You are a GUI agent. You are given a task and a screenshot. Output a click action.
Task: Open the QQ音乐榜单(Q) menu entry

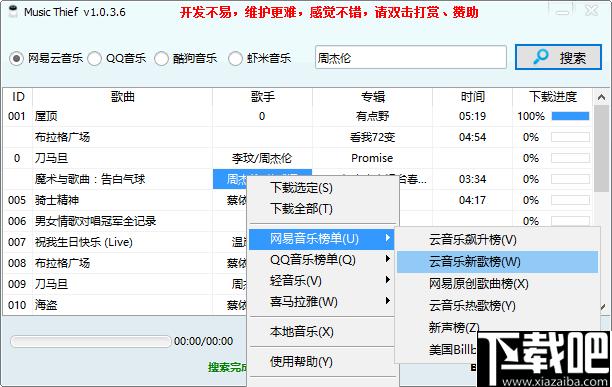click(322, 259)
